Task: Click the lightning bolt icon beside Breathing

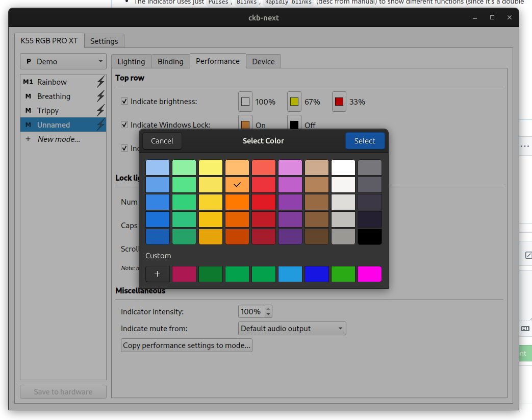Action: [100, 96]
